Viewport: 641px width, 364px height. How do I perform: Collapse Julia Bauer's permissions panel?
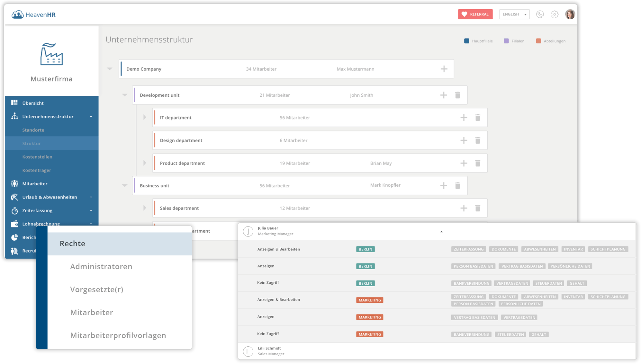pos(441,232)
